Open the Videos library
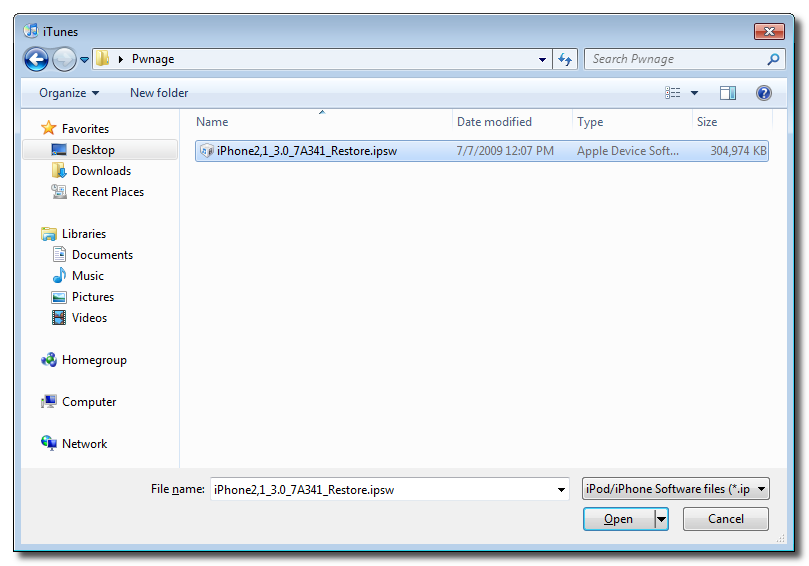 (89, 318)
